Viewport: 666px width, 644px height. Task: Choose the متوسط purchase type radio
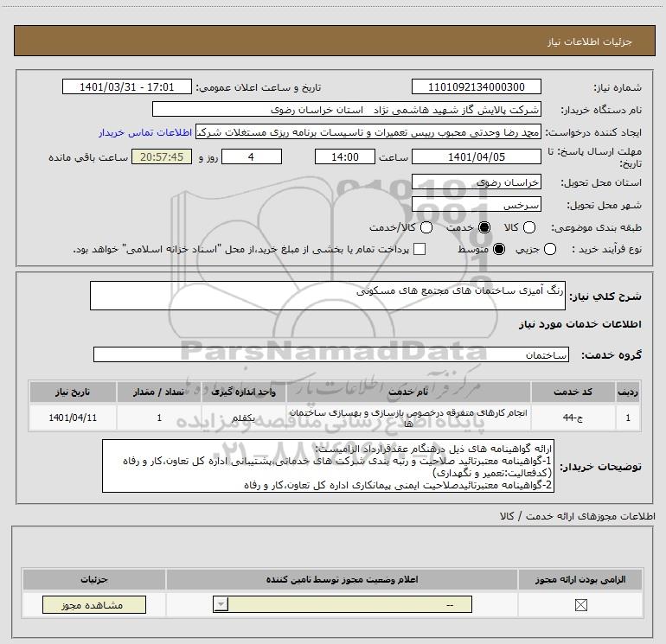coord(499,249)
